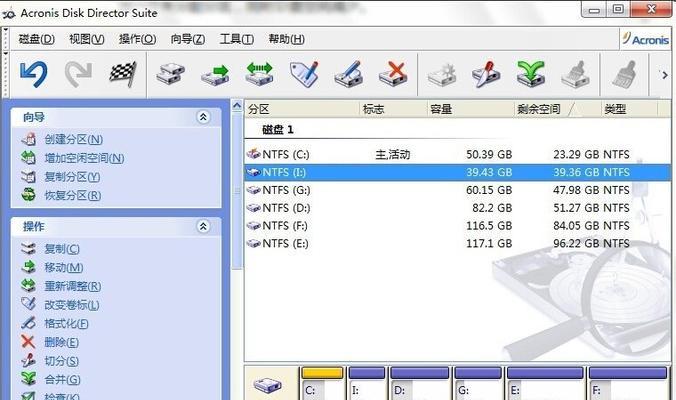Click icon beside 增加空闲空间(N)
Viewport: 676px width, 400px height.
click(x=28, y=158)
